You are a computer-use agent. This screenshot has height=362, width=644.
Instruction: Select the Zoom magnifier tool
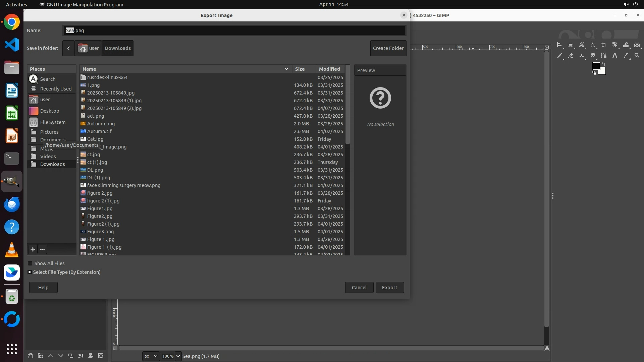(637, 56)
